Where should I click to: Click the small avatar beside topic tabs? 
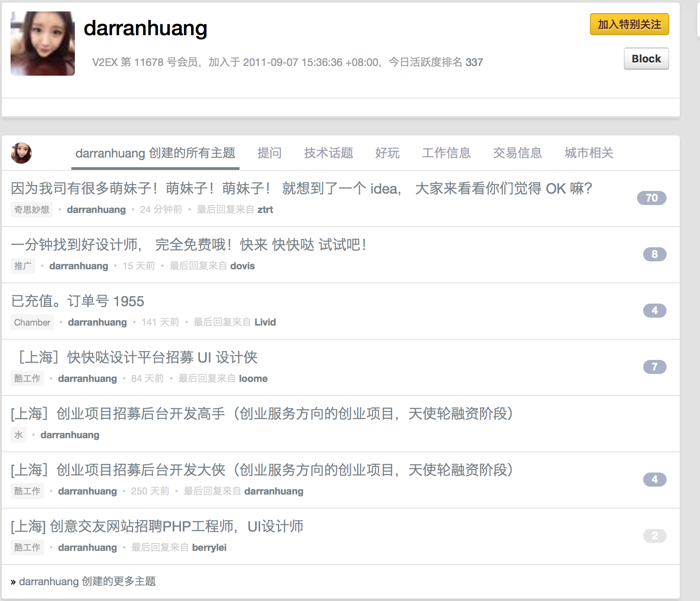[21, 153]
